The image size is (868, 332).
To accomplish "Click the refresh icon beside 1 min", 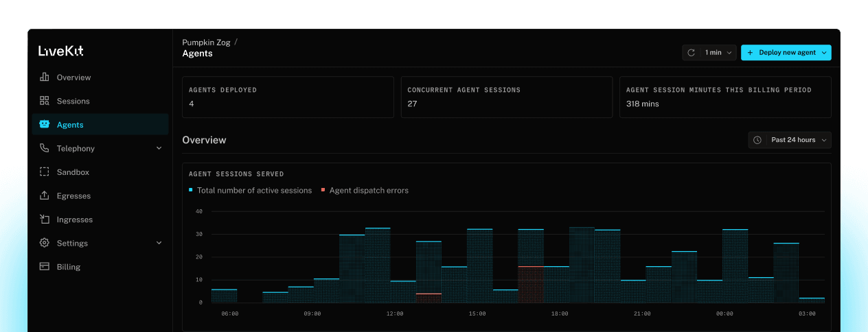I will pyautogui.click(x=692, y=53).
